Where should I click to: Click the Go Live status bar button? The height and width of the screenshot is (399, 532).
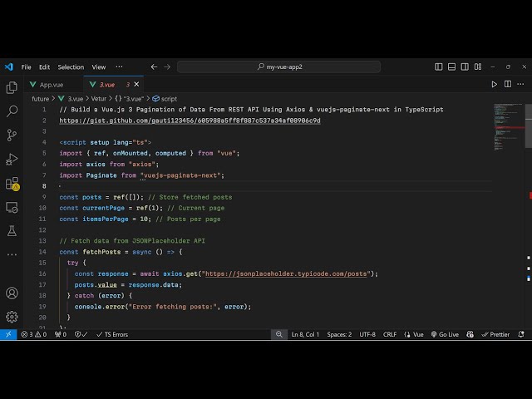(x=444, y=334)
